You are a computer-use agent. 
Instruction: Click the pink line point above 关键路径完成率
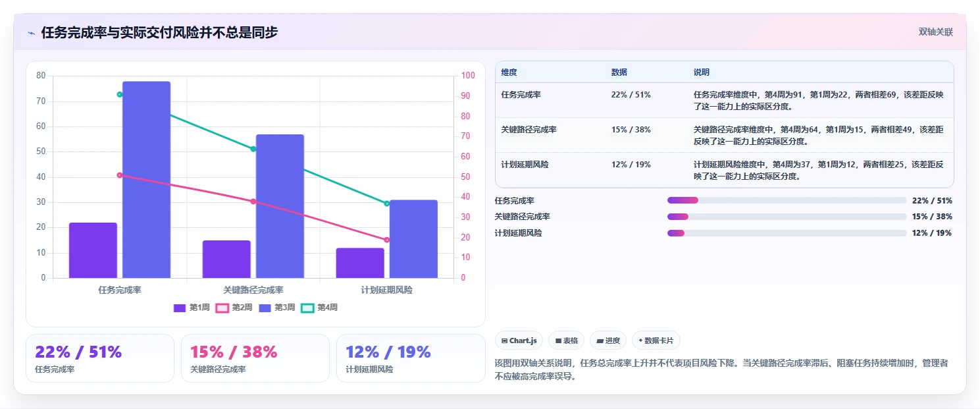pyautogui.click(x=253, y=202)
